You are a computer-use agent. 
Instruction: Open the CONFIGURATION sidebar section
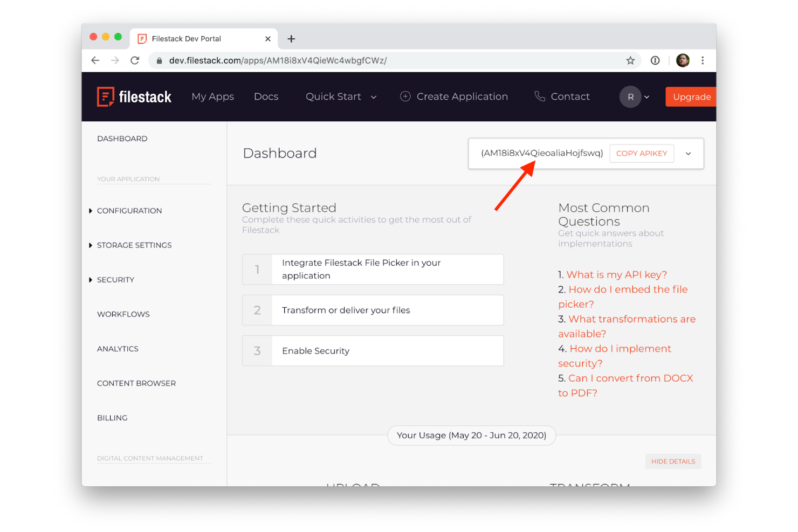click(x=129, y=211)
